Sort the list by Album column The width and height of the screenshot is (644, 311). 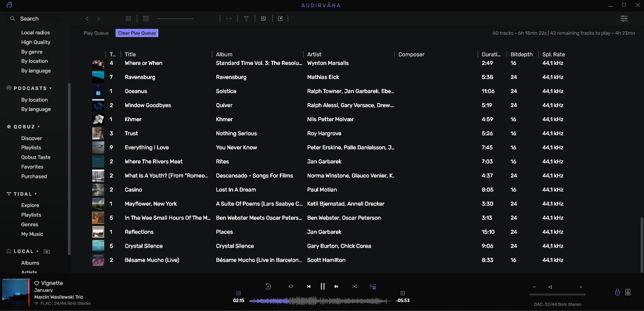click(224, 54)
